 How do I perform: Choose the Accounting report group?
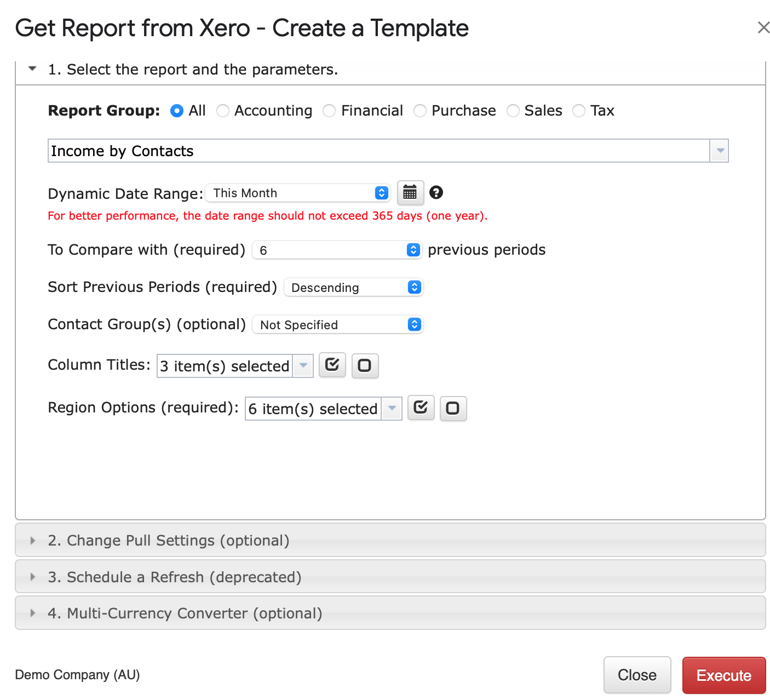223,111
